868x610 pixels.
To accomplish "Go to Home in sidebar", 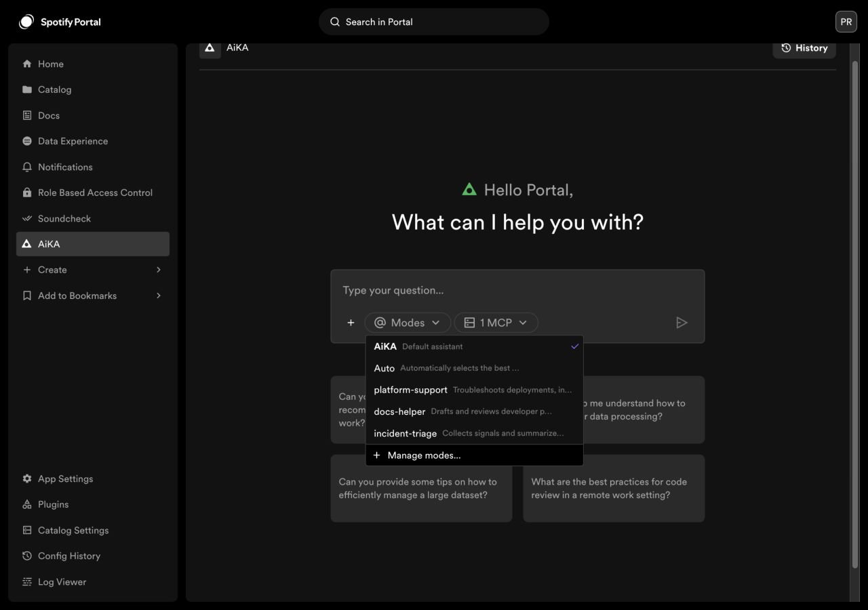I will pyautogui.click(x=93, y=64).
